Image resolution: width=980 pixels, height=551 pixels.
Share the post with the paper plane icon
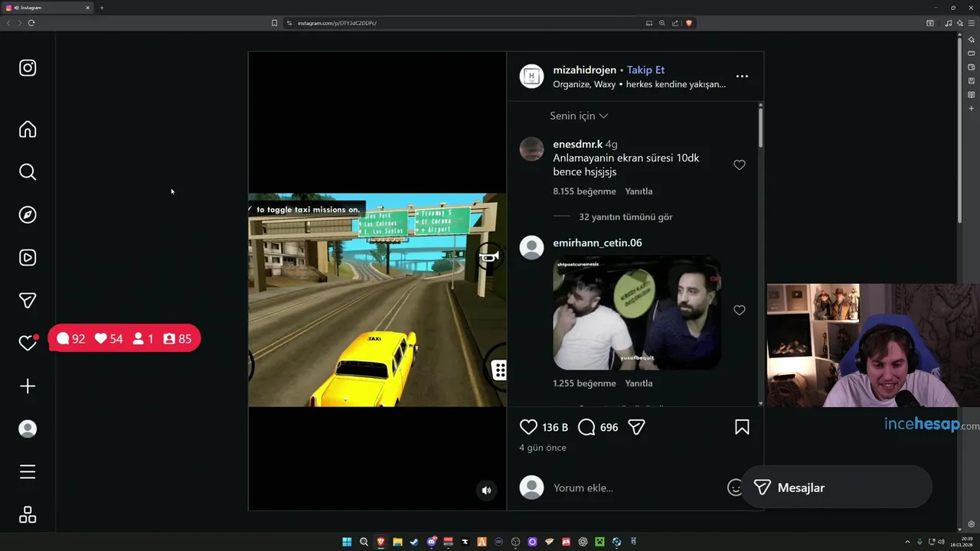point(636,427)
